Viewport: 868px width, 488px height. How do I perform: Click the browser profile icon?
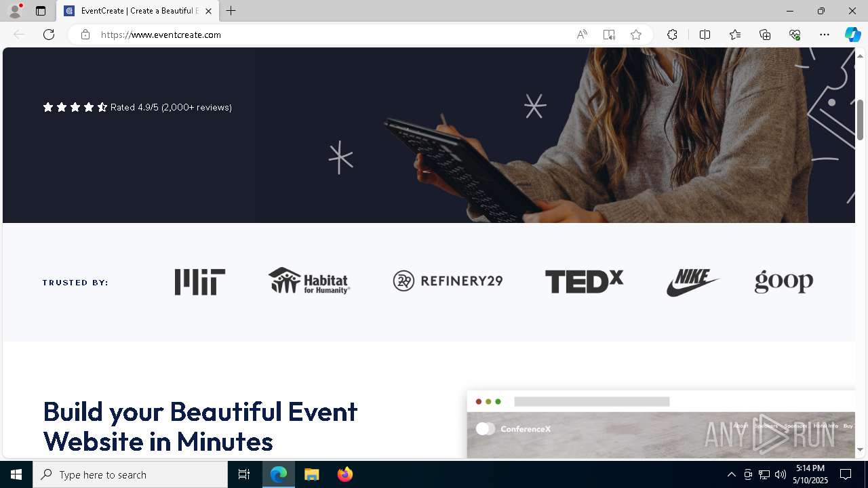[15, 11]
